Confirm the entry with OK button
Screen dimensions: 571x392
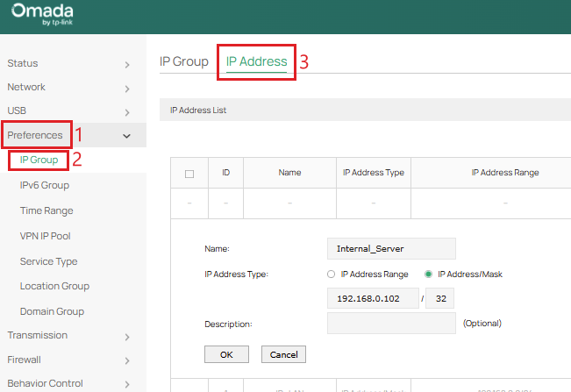[x=226, y=354]
